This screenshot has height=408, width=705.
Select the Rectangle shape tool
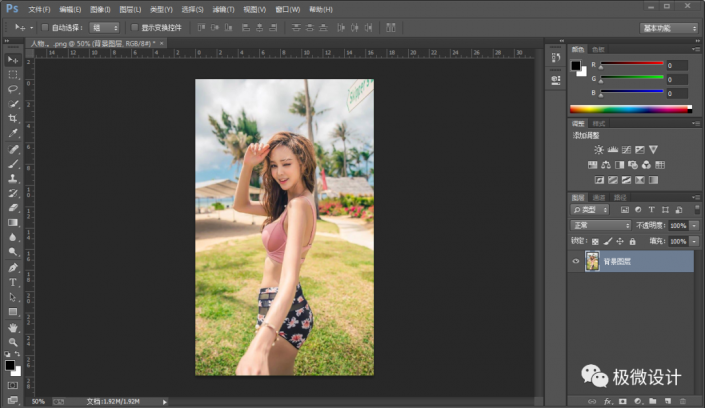click(x=13, y=312)
